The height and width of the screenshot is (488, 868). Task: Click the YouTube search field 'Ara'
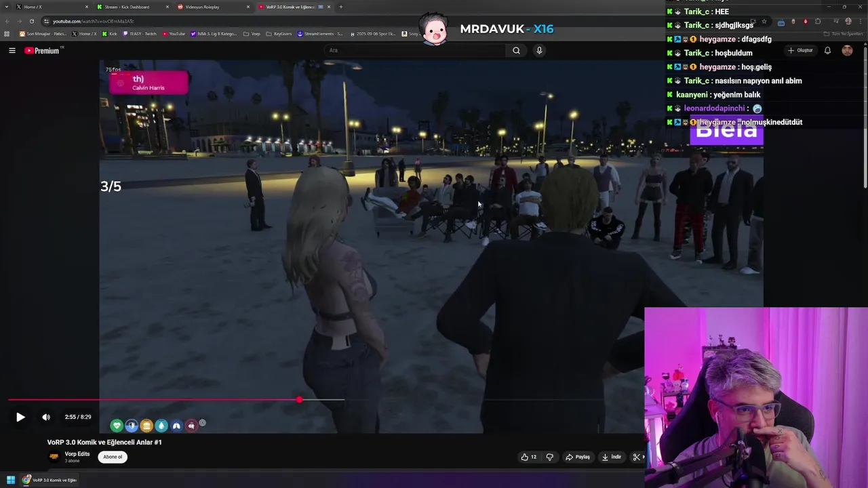click(x=415, y=50)
